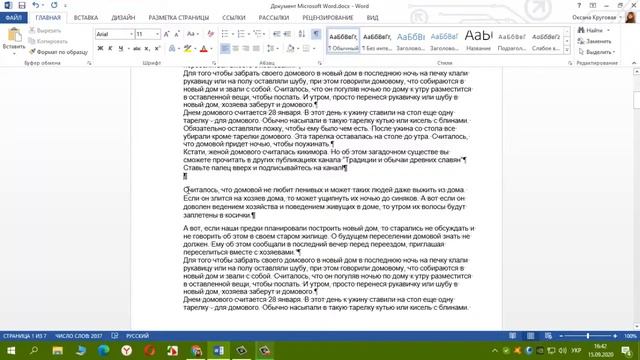Image resolution: width=640 pixels, height=360 pixels.
Task: Apply yellow text highlight color
Action: 187,49
